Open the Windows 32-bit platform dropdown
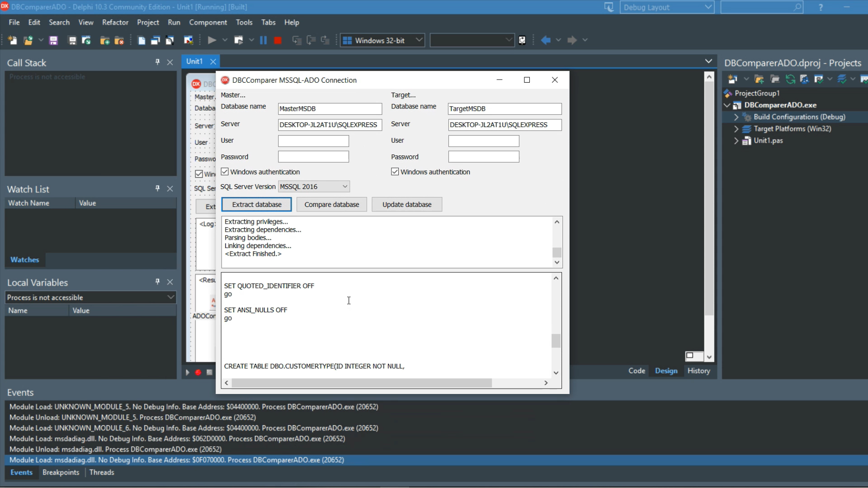The height and width of the screenshot is (488, 868). [x=419, y=40]
